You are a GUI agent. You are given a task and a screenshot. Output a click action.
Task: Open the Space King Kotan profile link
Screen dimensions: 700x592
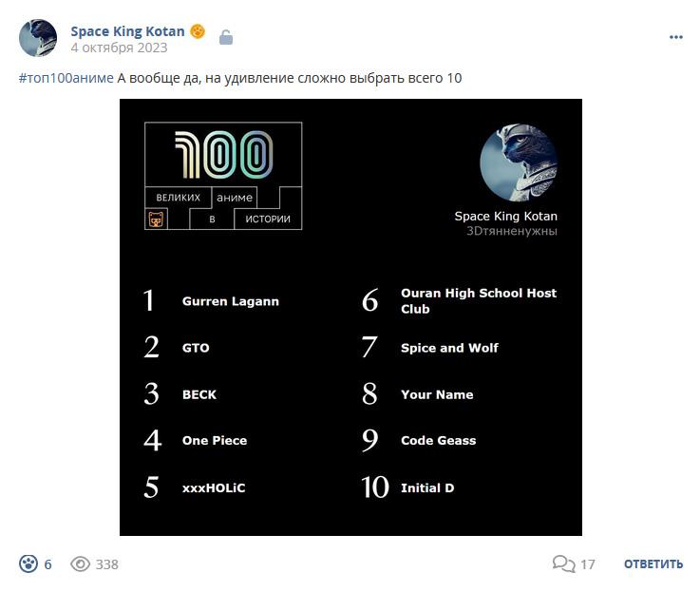[x=127, y=31]
